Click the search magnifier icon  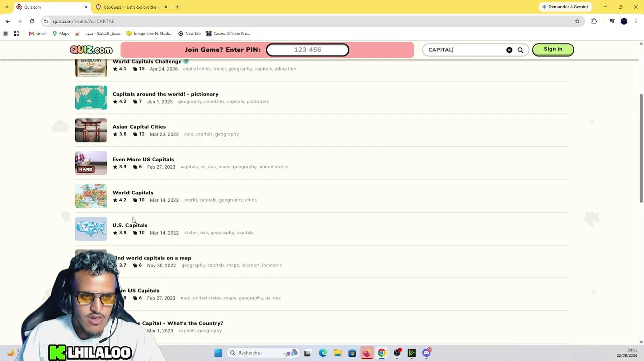click(x=520, y=50)
